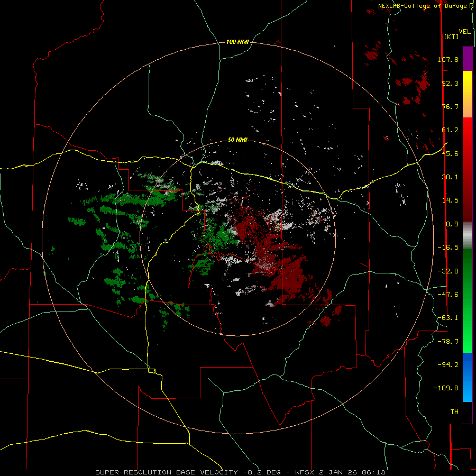Click the 100 NMI range ring label

coord(237,42)
